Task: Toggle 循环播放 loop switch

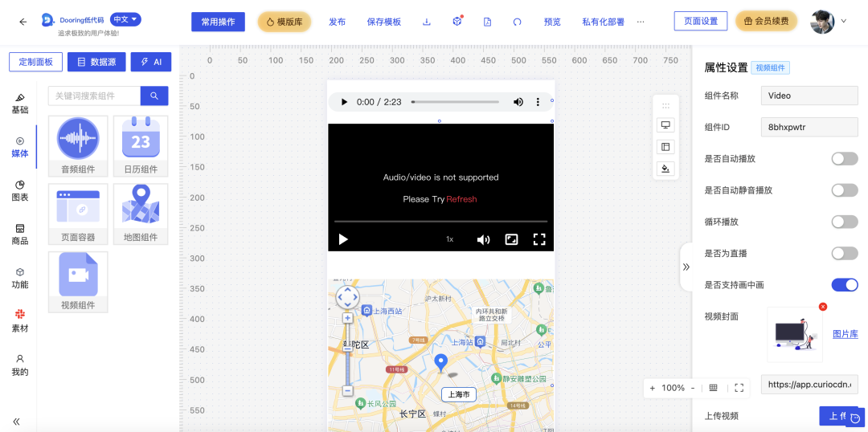Action: tap(845, 222)
